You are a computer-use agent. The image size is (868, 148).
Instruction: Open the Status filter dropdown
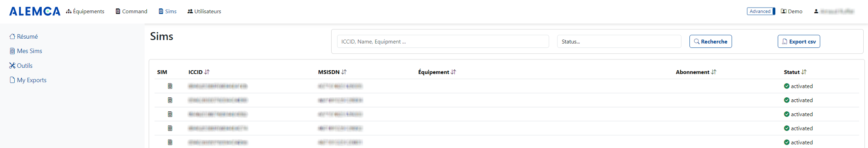pos(619,41)
